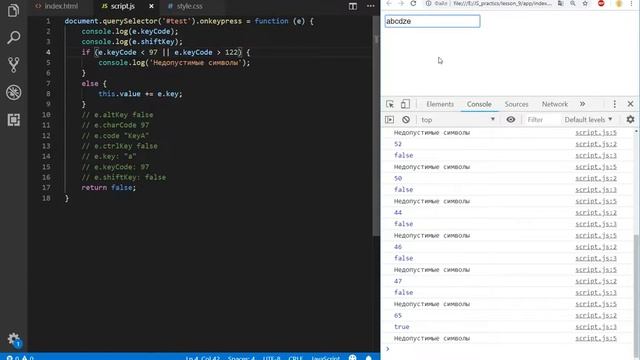The width and height of the screenshot is (640, 360).
Task: Click the VS Code editor vertical scrollbar
Action: [x=376, y=127]
